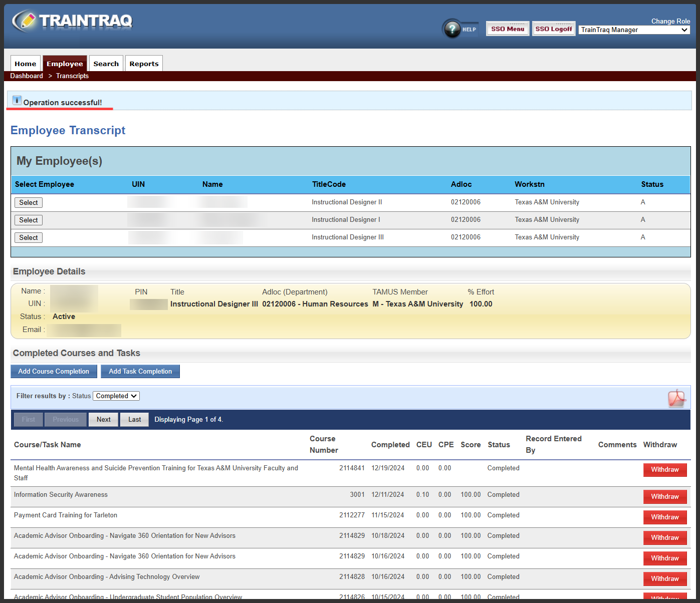
Task: Navigate to Dashboard via the breadcrumb
Action: coord(27,76)
